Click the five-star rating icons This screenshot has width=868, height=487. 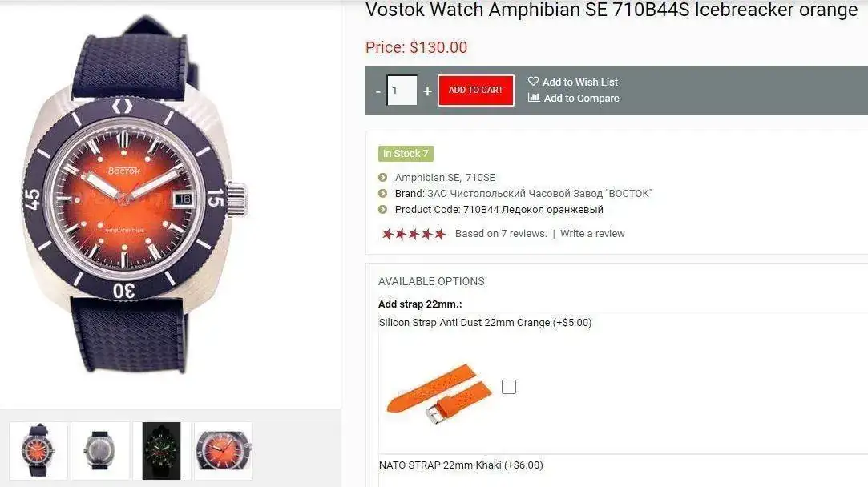pos(414,234)
